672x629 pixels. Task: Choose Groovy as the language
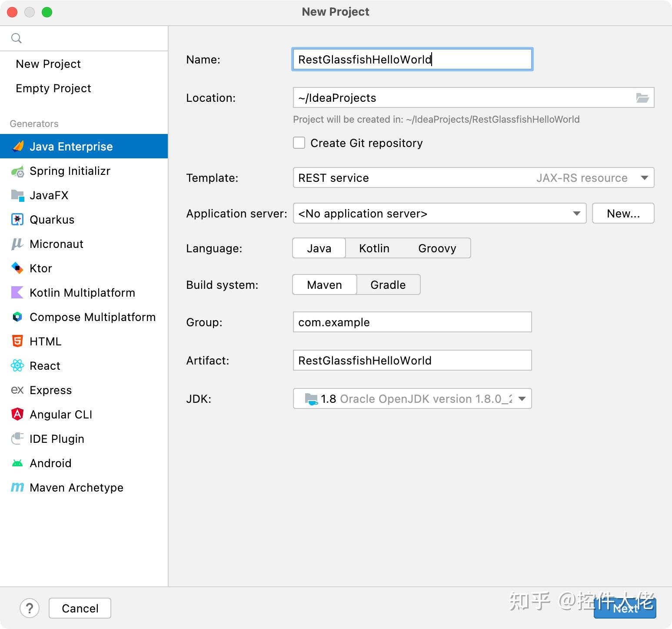coord(437,248)
